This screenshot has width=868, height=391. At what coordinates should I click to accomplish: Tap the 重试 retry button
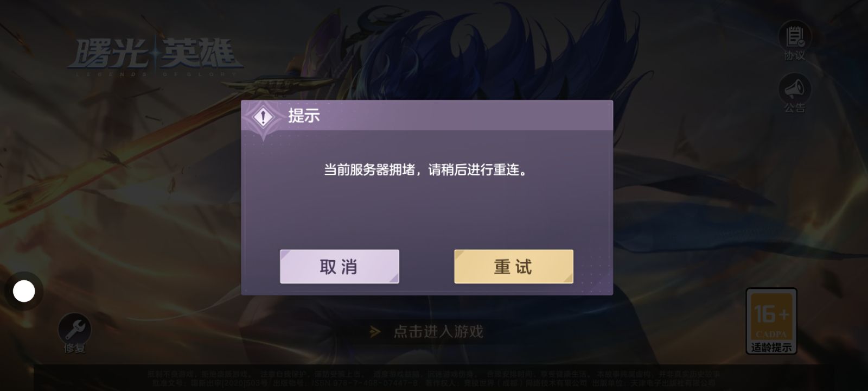[514, 267]
